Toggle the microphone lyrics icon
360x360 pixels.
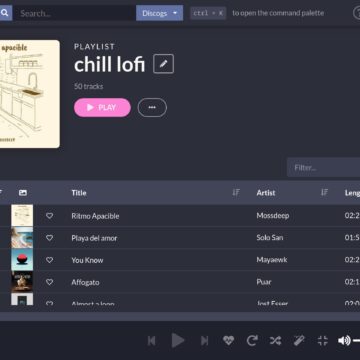point(299,341)
